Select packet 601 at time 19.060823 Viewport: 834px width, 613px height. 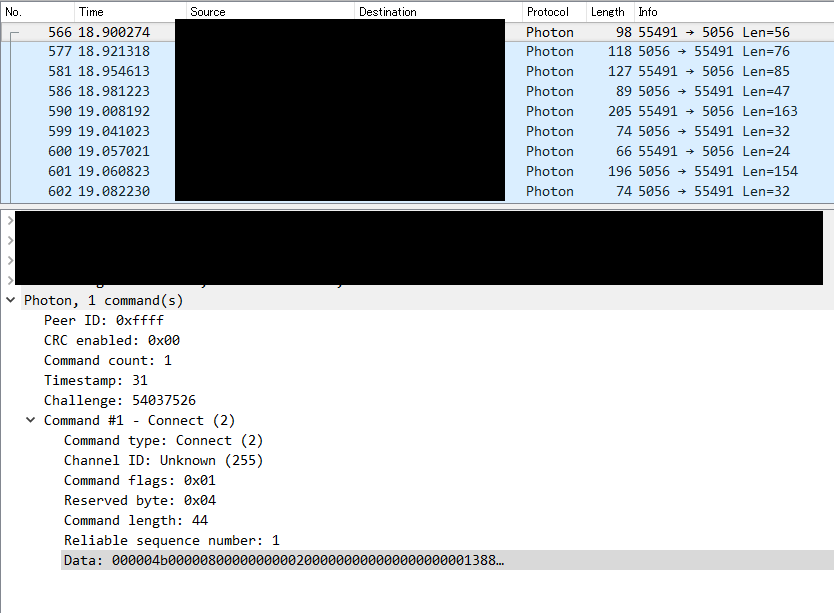point(417,171)
